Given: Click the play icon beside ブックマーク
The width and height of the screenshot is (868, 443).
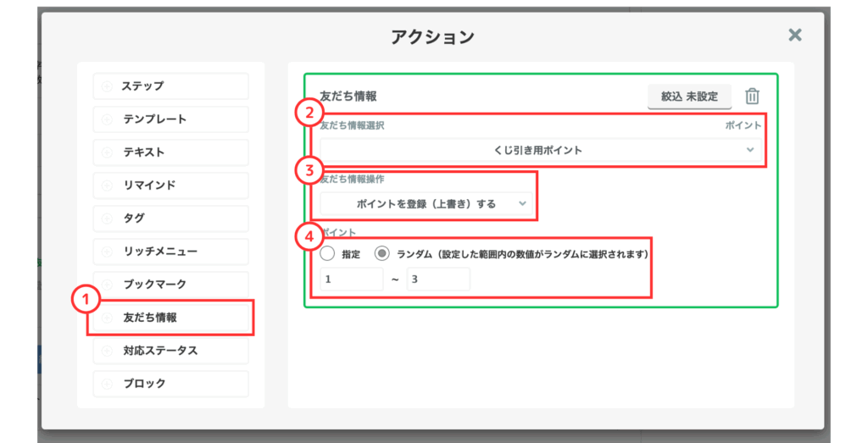Looking at the screenshot, I should (x=107, y=285).
